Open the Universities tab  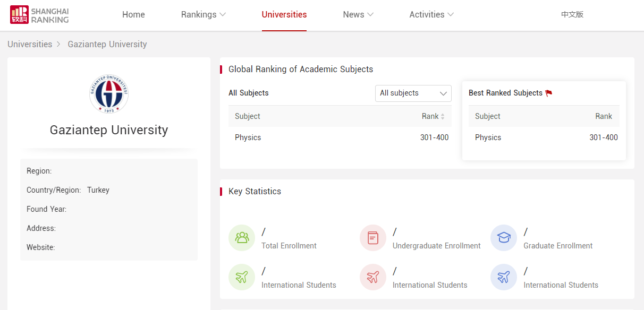coord(284,15)
